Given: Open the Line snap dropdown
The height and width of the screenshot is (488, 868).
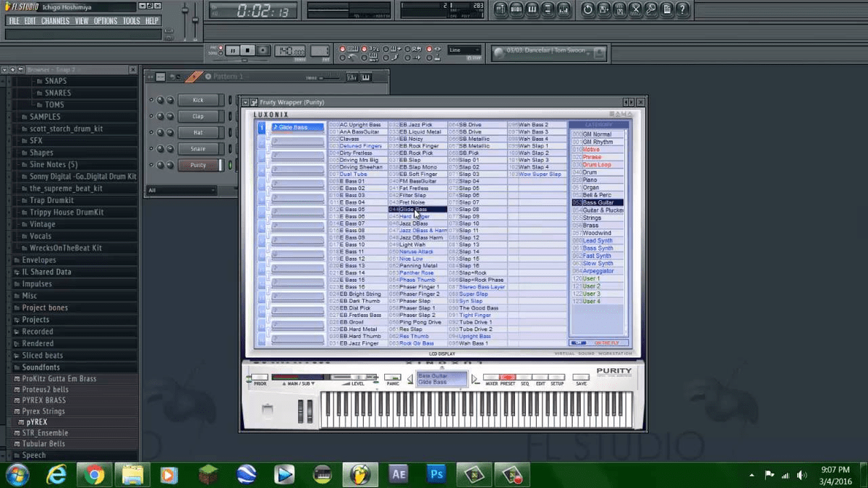Looking at the screenshot, I should click(463, 51).
